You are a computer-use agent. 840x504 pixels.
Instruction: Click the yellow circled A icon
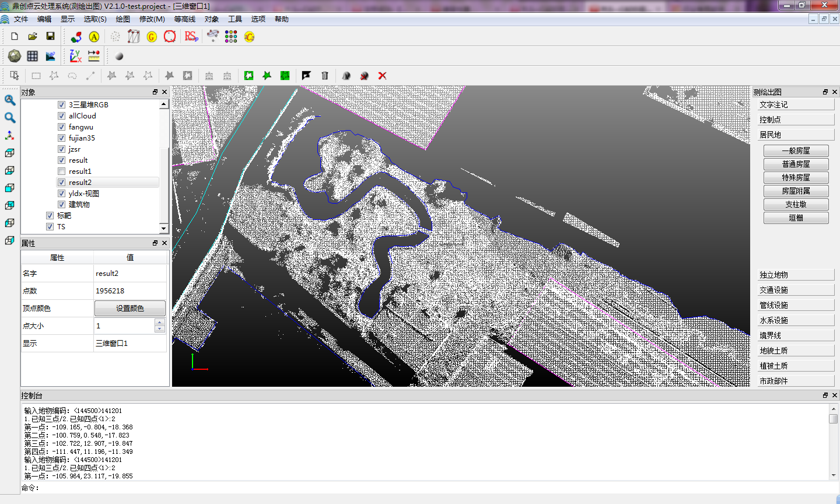tap(94, 36)
